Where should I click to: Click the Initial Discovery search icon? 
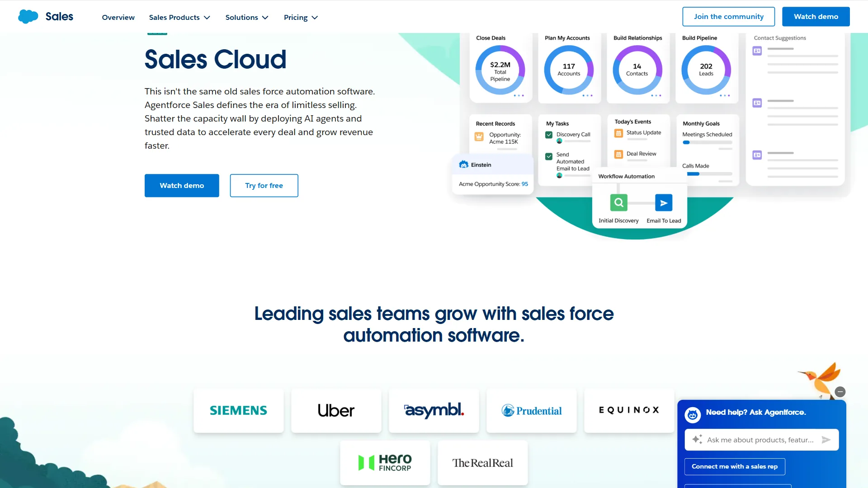click(x=618, y=202)
